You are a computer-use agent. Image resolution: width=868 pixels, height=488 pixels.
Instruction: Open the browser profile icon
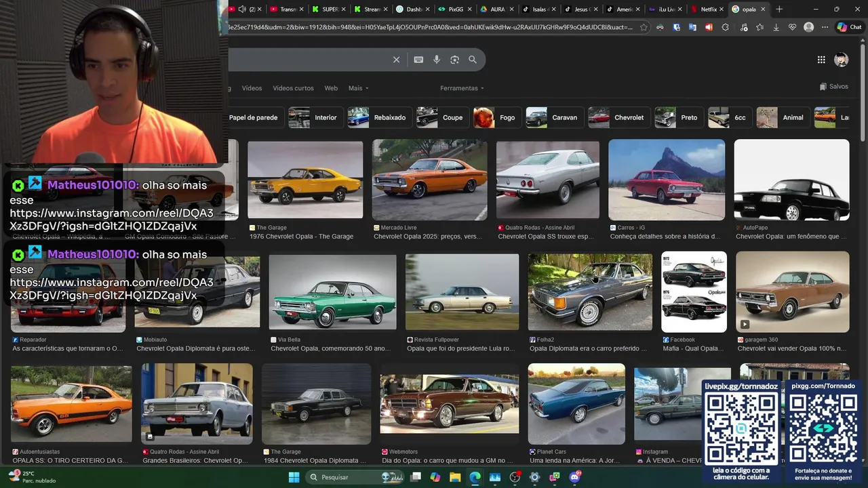pyautogui.click(x=808, y=27)
